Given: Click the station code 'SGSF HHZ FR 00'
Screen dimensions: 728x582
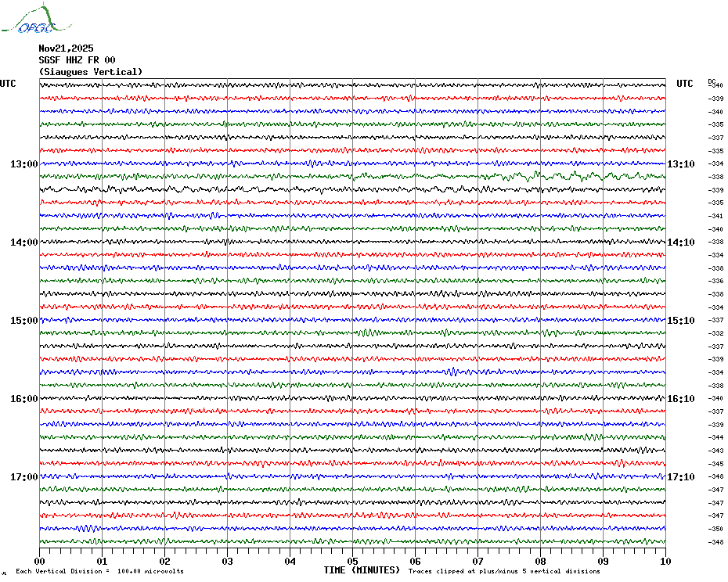Looking at the screenshot, I should coord(77,60).
